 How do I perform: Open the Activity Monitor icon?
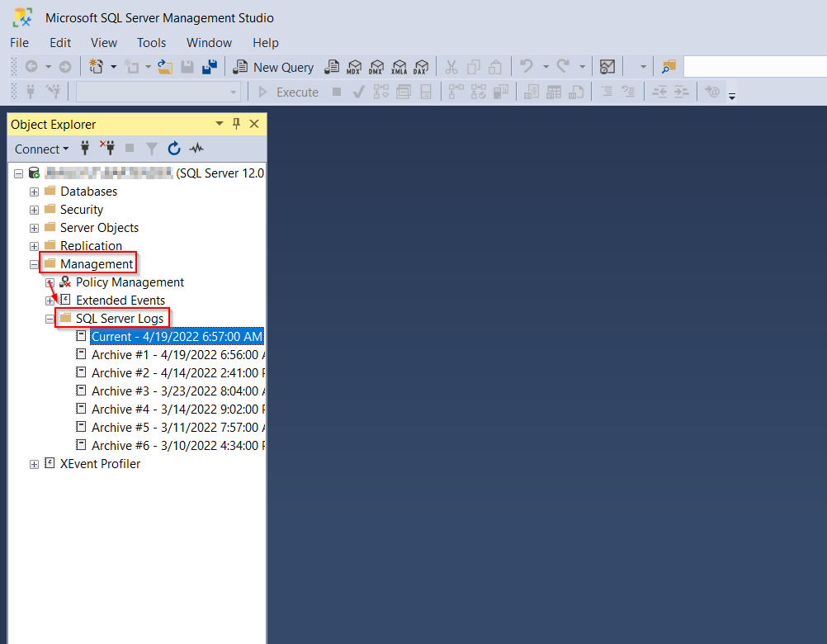click(x=607, y=67)
